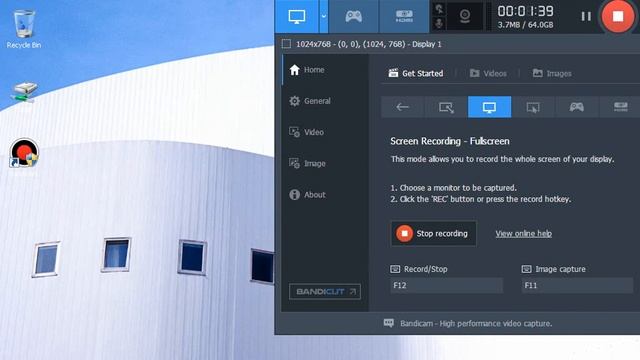Click the 'Screen Recording - Fullscreen' heading

point(450,141)
